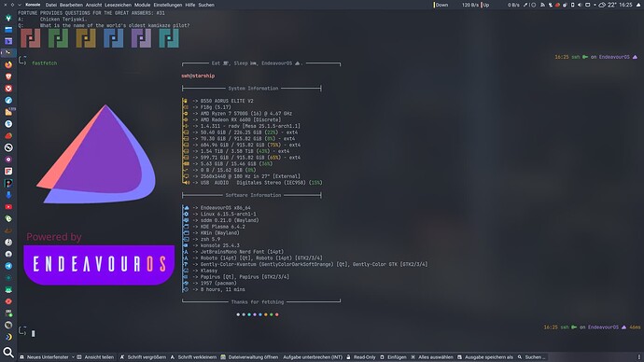
Task: Open the Konsole terminal icon in dock
Action: (x=8, y=53)
